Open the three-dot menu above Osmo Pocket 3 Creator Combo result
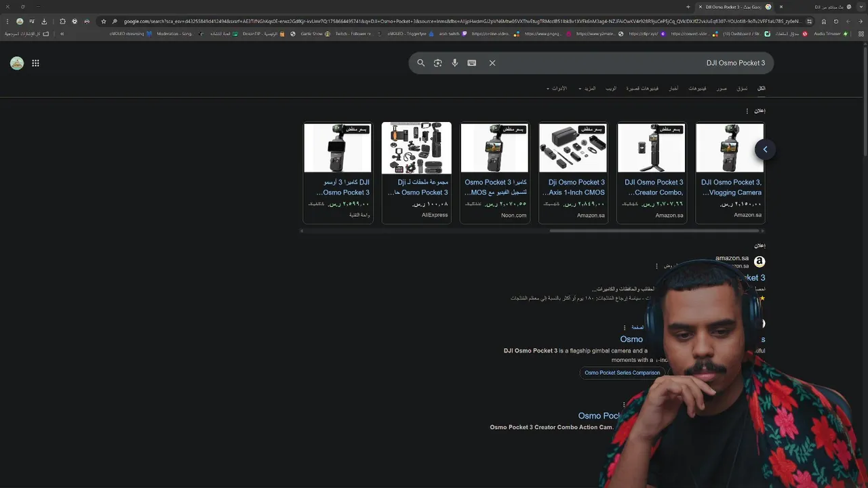The height and width of the screenshot is (488, 868). coord(624,405)
